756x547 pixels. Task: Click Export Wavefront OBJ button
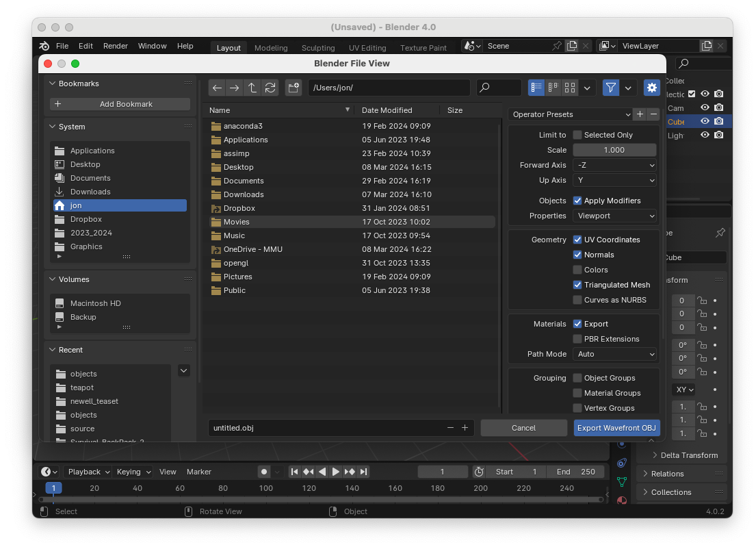[616, 428]
